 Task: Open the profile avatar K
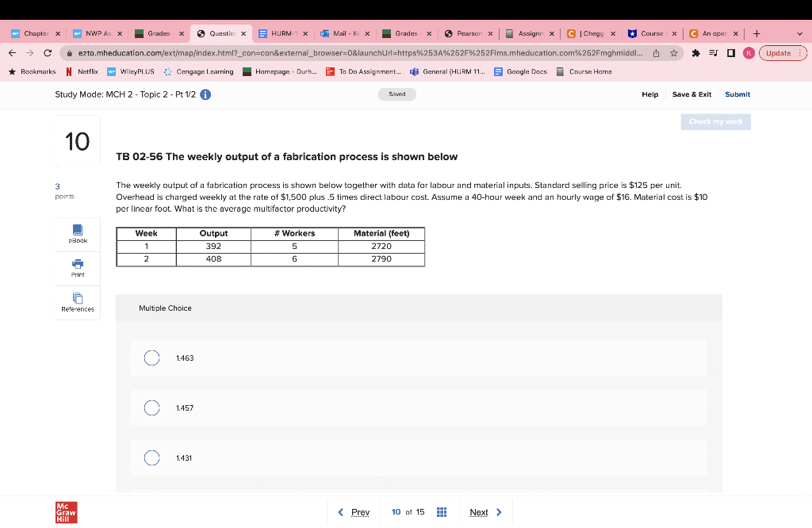pos(749,53)
